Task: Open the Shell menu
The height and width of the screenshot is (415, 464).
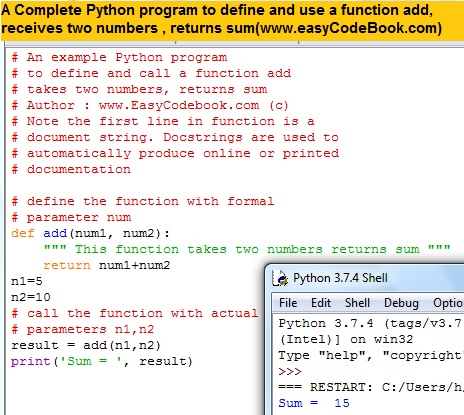Action: coord(357,303)
